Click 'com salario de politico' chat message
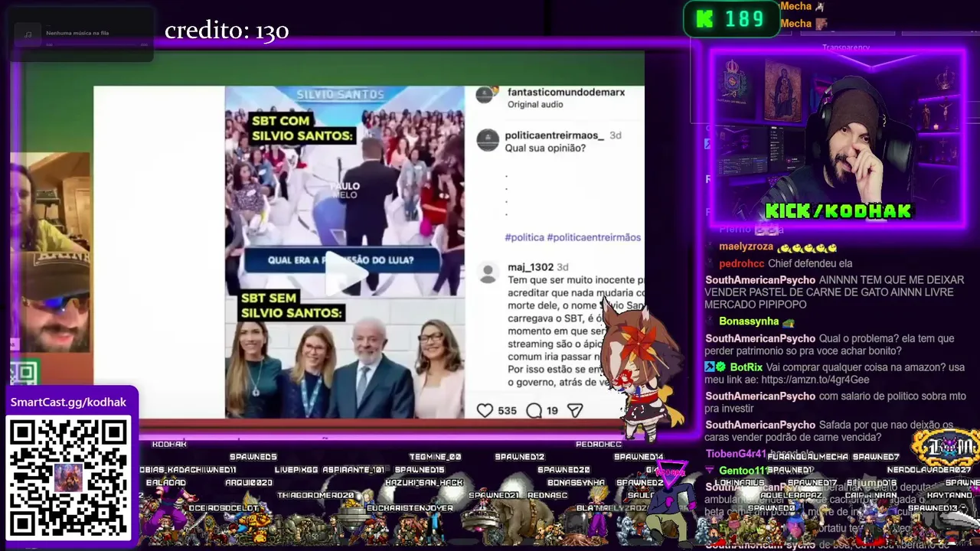The image size is (980, 551). tap(835, 403)
